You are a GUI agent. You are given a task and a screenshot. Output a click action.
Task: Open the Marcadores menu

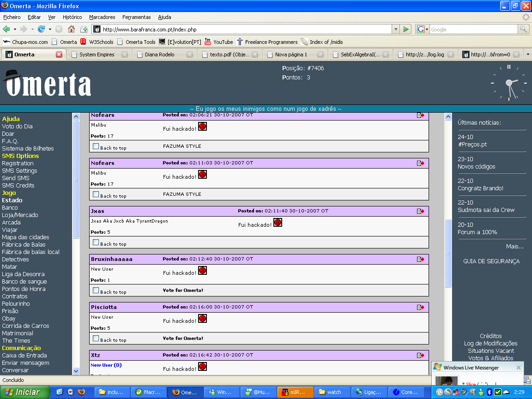coord(102,17)
